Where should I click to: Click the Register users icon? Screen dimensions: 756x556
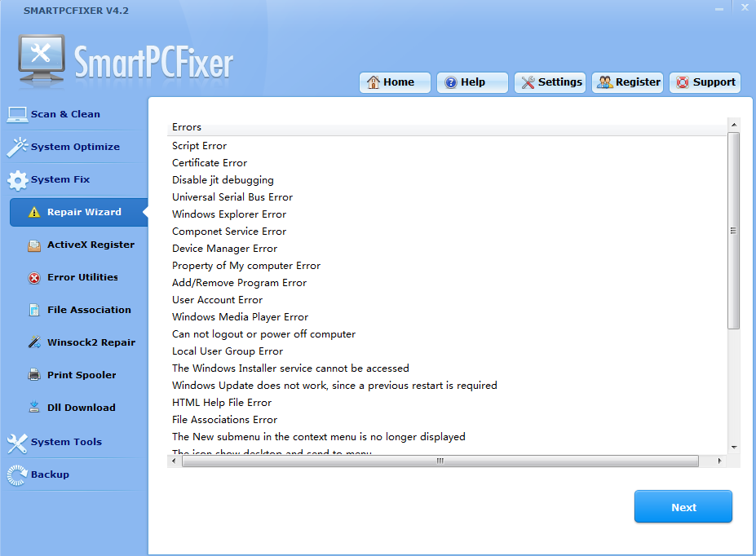(605, 82)
